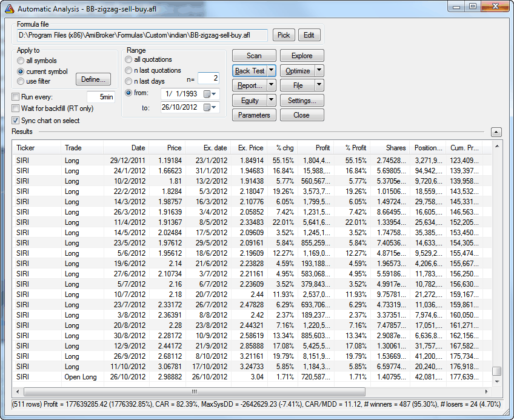
Task: Select the SIRI row dated 29/12/2011
Action: [252, 161]
